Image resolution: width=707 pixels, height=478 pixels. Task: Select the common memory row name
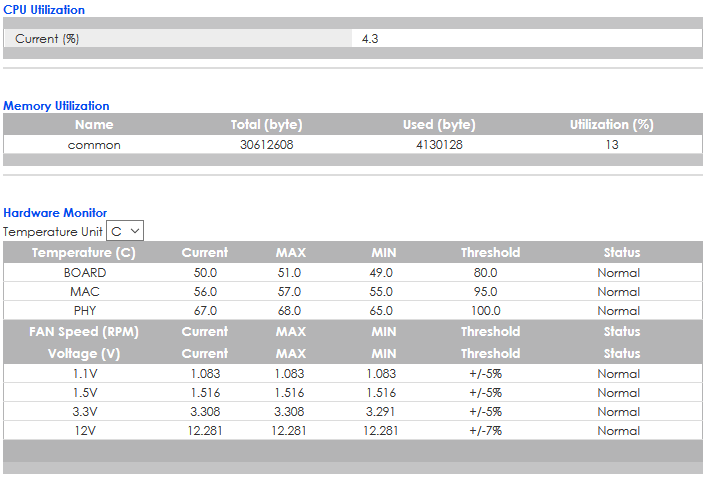[x=94, y=145]
